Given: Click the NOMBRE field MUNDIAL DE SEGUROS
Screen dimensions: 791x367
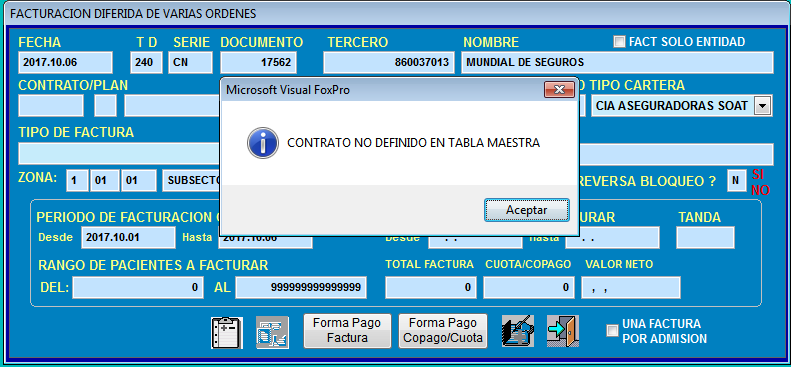Looking at the screenshot, I should pyautogui.click(x=617, y=63).
